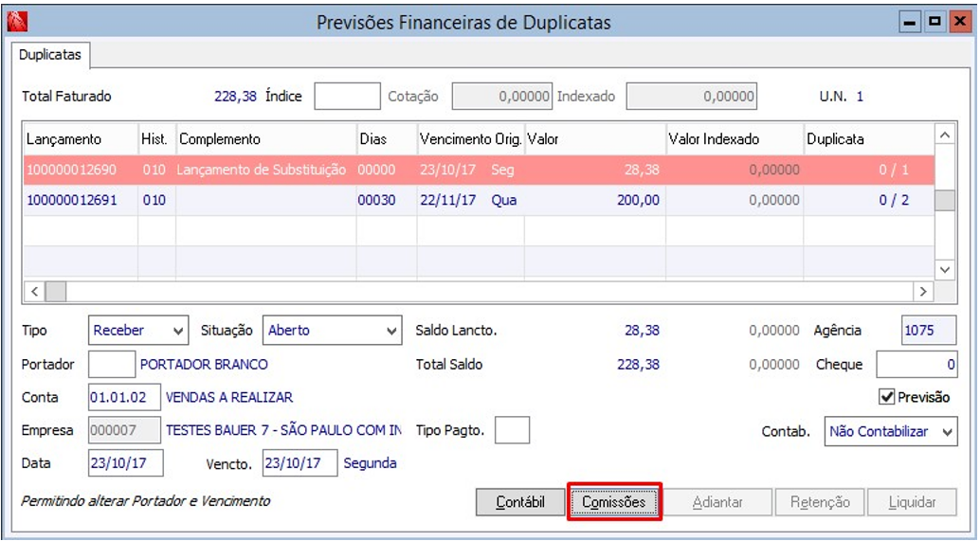This screenshot has height=541, width=980.
Task: Click the Complemento column header
Action: click(x=266, y=138)
